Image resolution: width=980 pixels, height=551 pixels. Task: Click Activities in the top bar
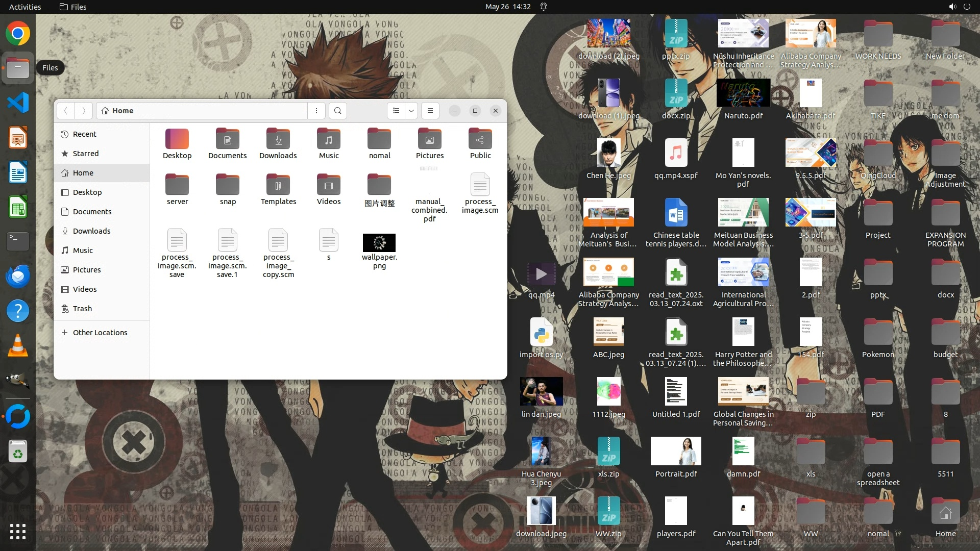25,7
